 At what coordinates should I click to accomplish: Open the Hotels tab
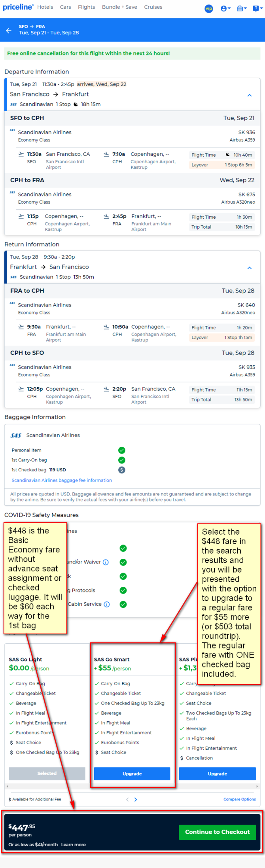pyautogui.click(x=45, y=7)
